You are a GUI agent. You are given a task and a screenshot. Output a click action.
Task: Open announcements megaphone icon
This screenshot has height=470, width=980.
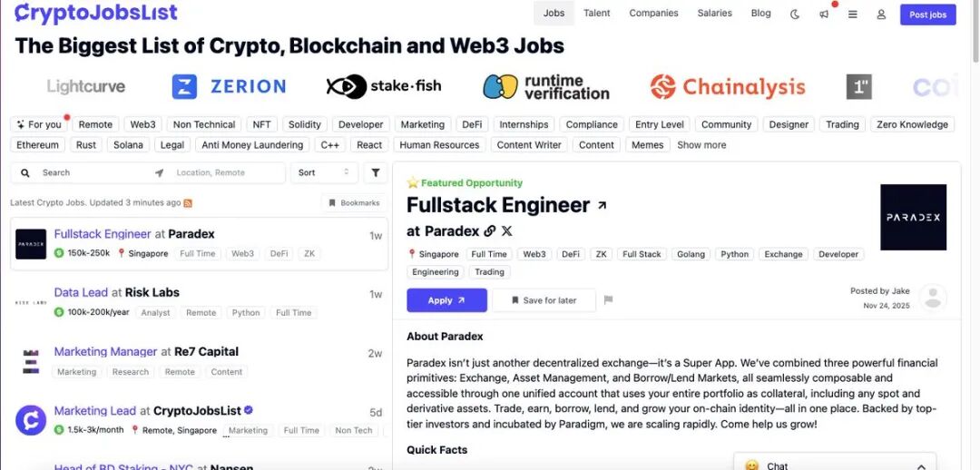click(824, 14)
